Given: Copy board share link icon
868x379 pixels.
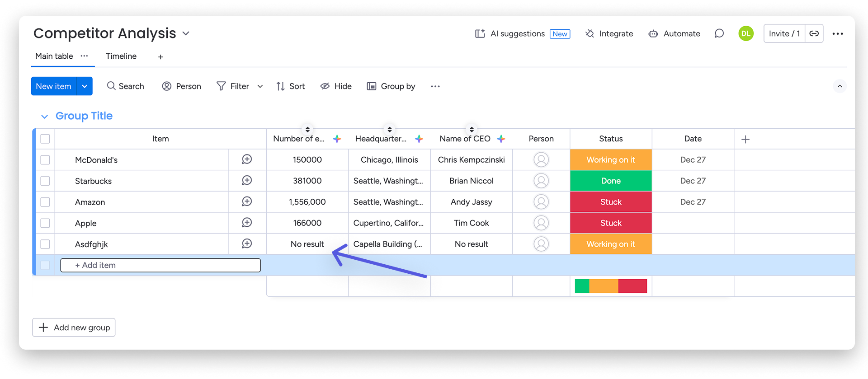Looking at the screenshot, I should (814, 33).
